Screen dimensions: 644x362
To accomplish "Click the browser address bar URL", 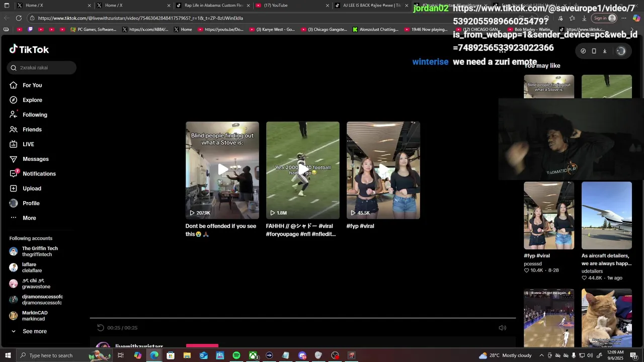I will 140,18.
